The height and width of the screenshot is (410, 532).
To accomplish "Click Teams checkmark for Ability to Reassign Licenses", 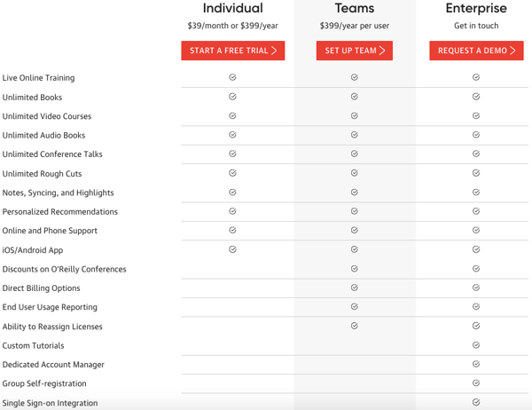I will [354, 326].
